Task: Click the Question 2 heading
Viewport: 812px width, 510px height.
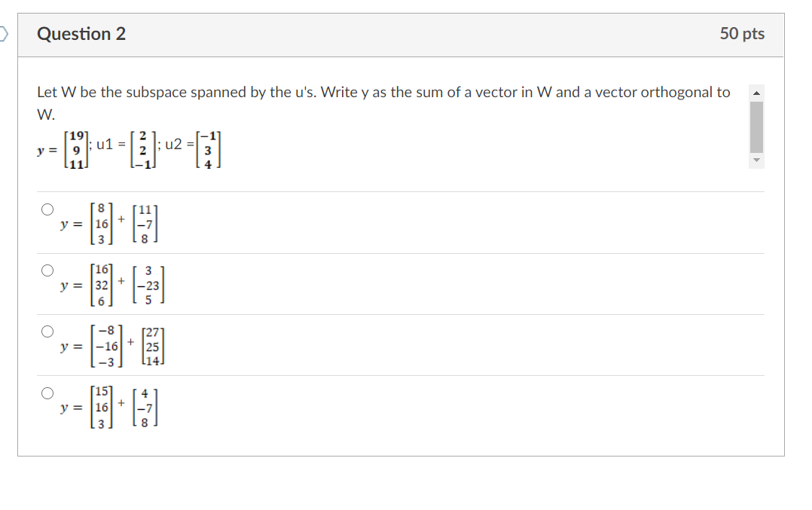Action: click(x=83, y=34)
